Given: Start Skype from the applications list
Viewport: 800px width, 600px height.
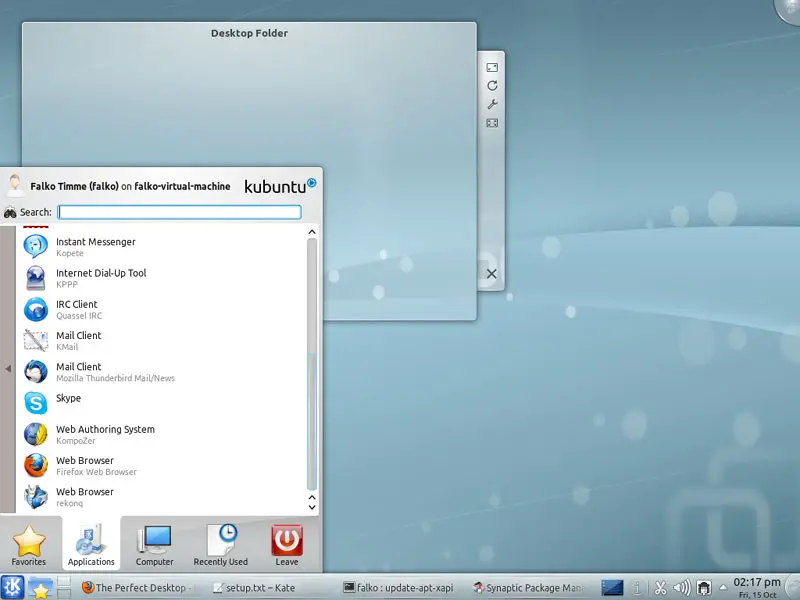Looking at the screenshot, I should pos(162,403).
